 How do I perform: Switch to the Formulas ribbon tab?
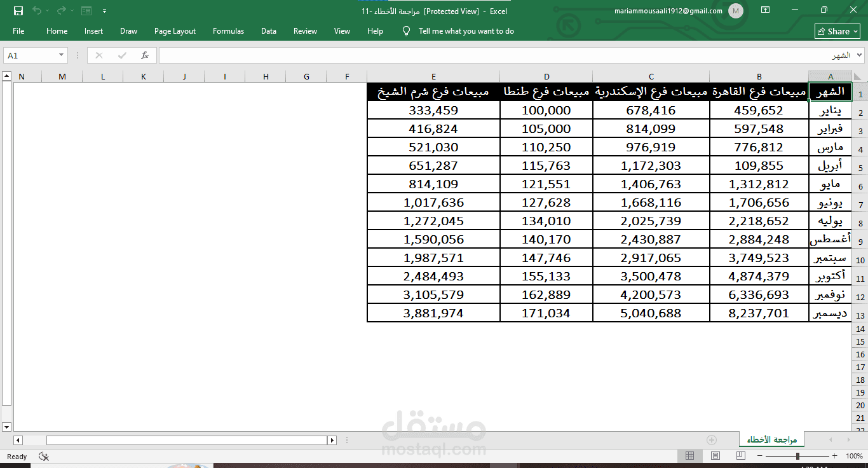pos(228,31)
